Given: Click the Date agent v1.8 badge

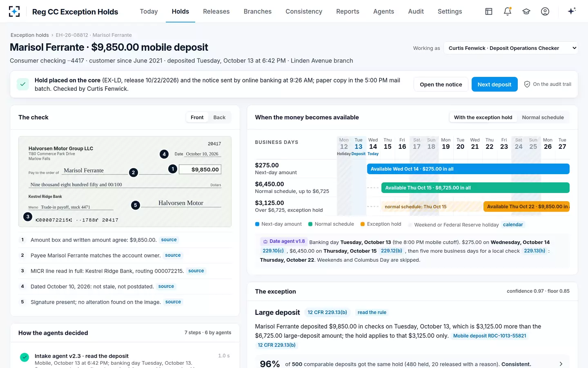Looking at the screenshot, I should click(284, 241).
